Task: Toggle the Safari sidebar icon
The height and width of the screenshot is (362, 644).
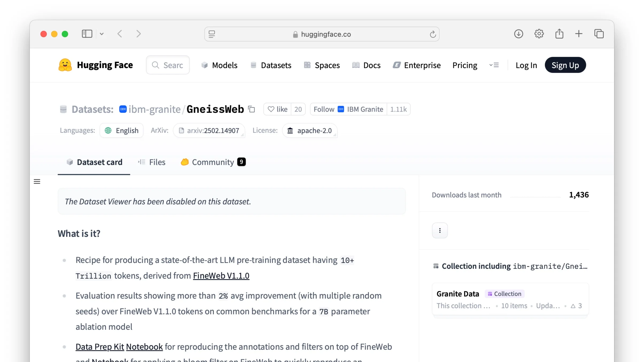Action: [87, 34]
